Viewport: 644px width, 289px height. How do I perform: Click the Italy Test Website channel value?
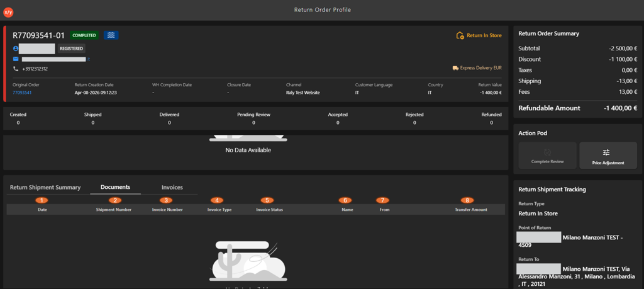(x=303, y=93)
